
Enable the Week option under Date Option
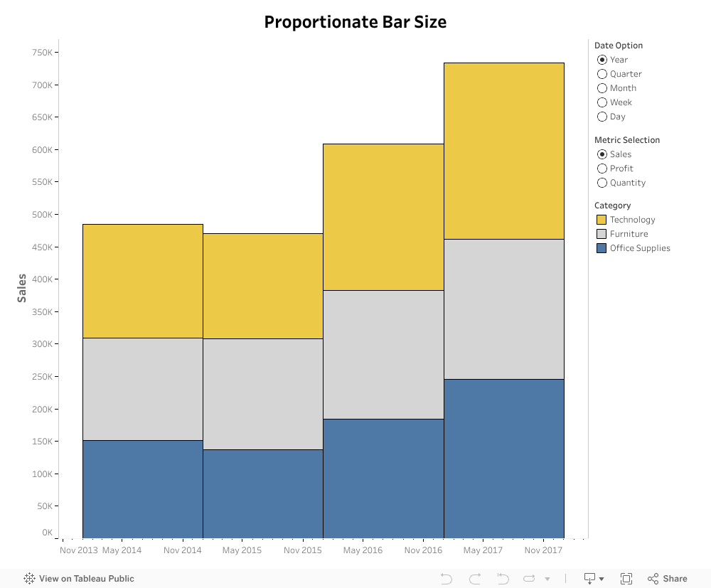pyautogui.click(x=602, y=102)
